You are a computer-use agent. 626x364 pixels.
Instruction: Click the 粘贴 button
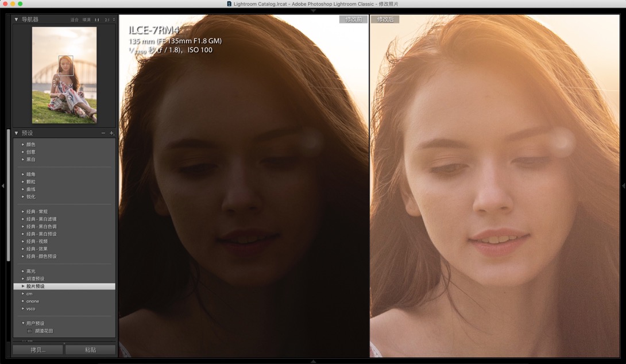[x=91, y=350]
